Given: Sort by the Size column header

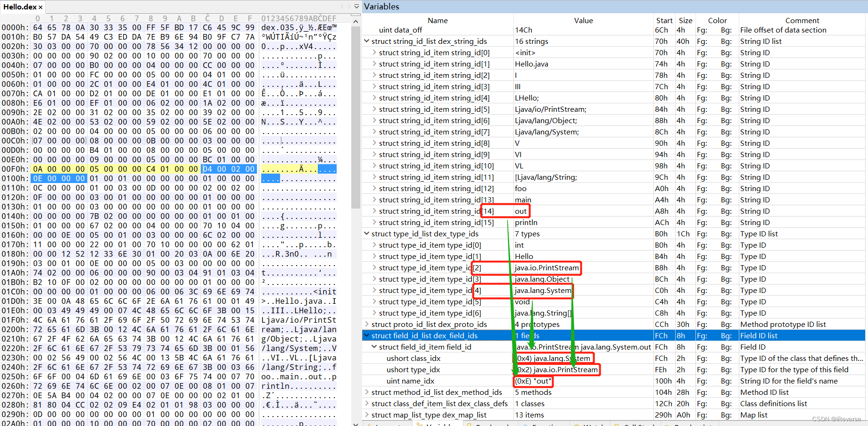Looking at the screenshot, I should 685,20.
